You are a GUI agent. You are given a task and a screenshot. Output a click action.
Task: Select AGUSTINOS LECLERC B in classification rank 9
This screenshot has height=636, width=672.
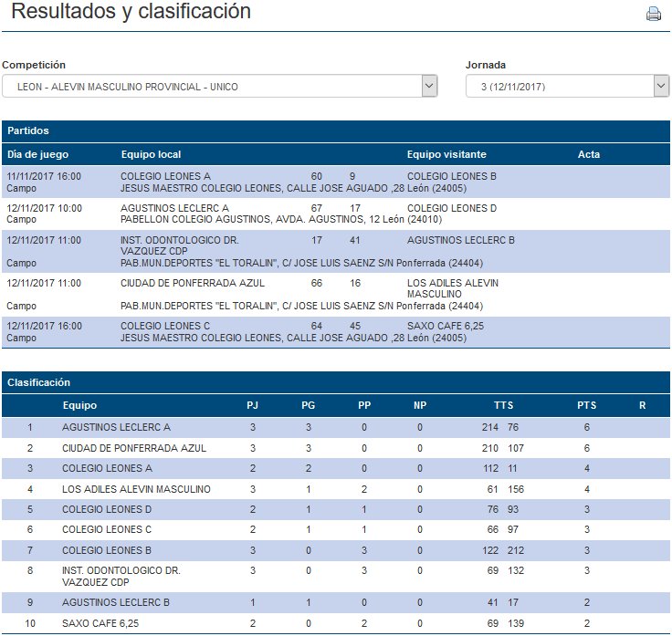116,602
